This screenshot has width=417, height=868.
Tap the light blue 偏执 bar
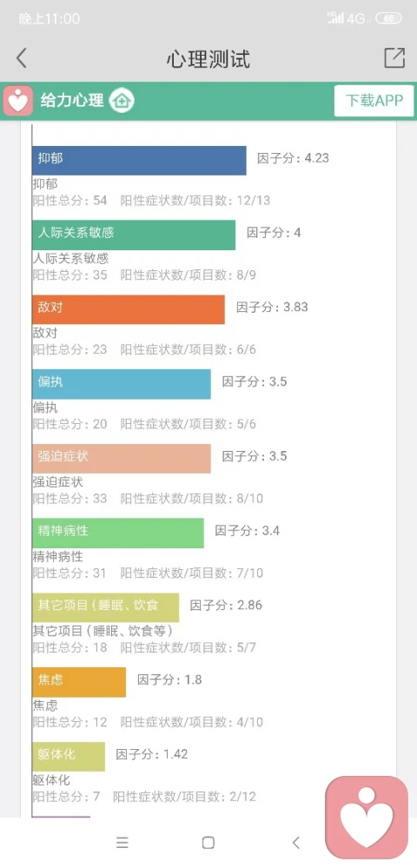click(x=122, y=384)
